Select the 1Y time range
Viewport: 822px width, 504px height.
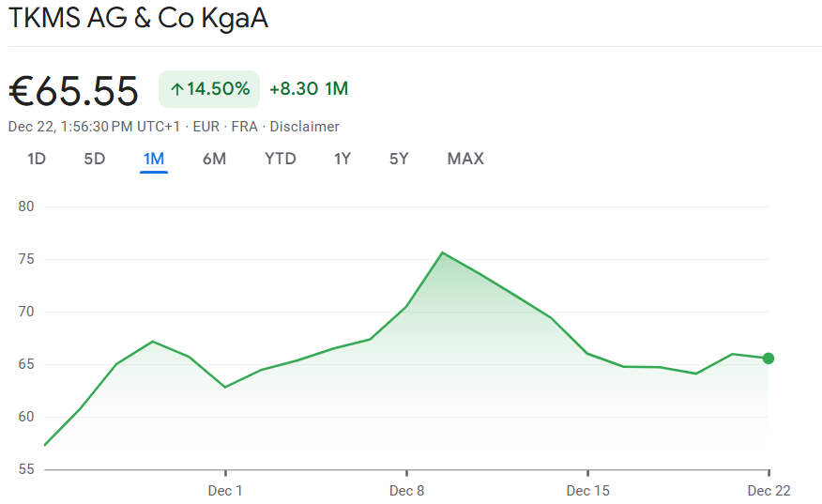point(342,159)
